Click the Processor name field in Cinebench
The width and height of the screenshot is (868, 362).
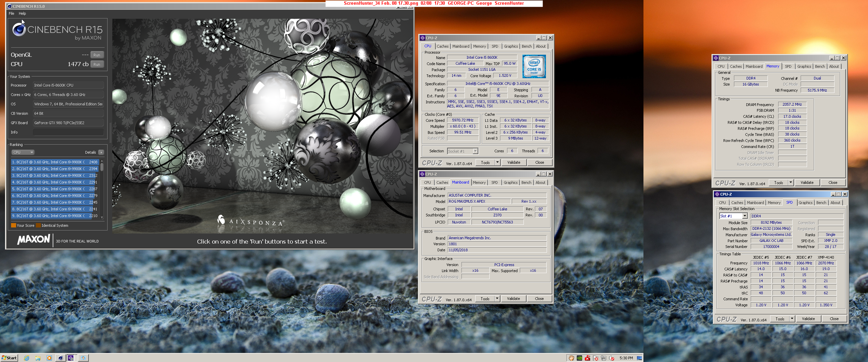point(68,85)
